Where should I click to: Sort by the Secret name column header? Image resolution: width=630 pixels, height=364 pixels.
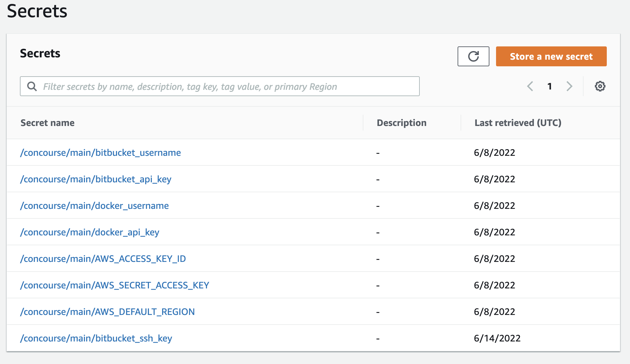point(47,123)
